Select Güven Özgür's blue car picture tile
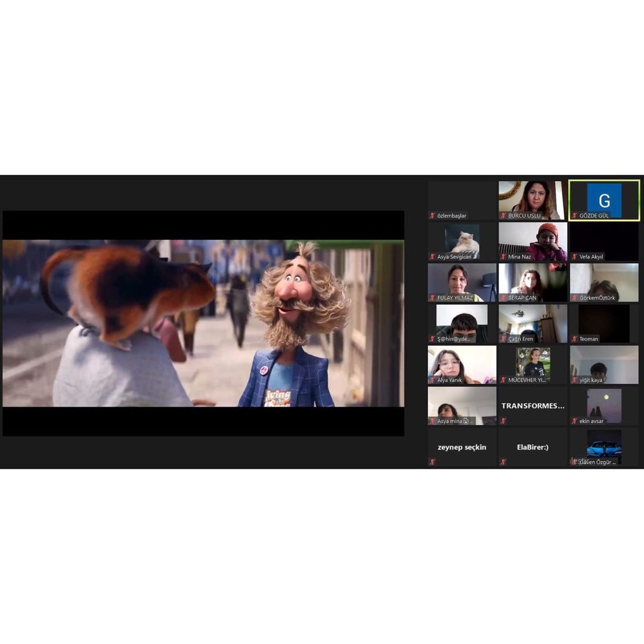This screenshot has width=644, height=644. [604, 447]
